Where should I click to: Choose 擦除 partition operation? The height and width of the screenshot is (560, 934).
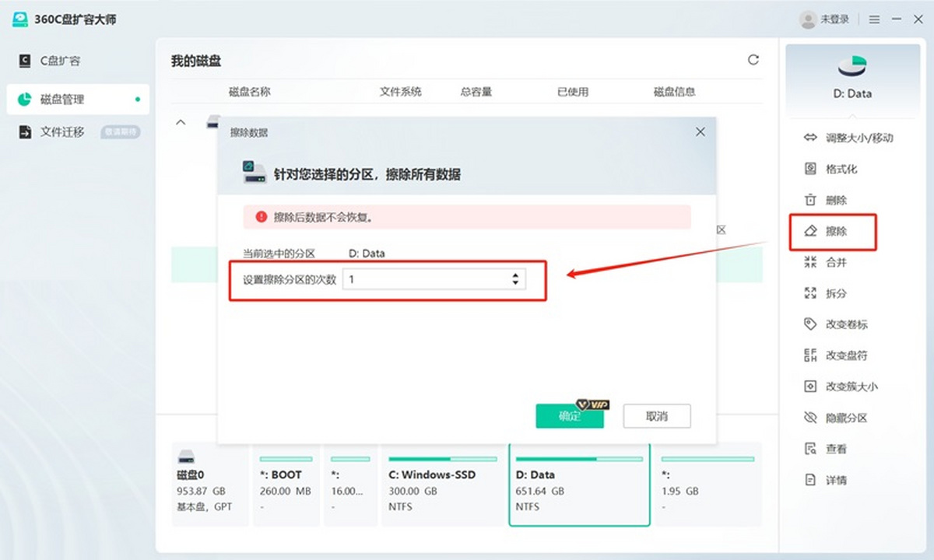(825, 231)
